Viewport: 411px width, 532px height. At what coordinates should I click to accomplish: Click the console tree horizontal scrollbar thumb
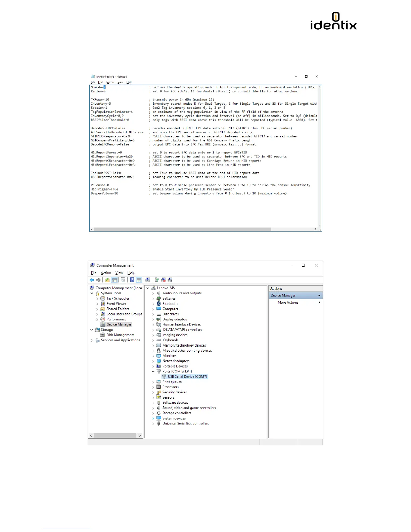115,435
